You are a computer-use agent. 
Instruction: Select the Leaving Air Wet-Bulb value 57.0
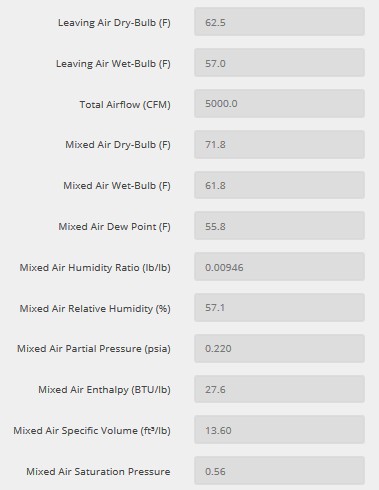(279, 63)
